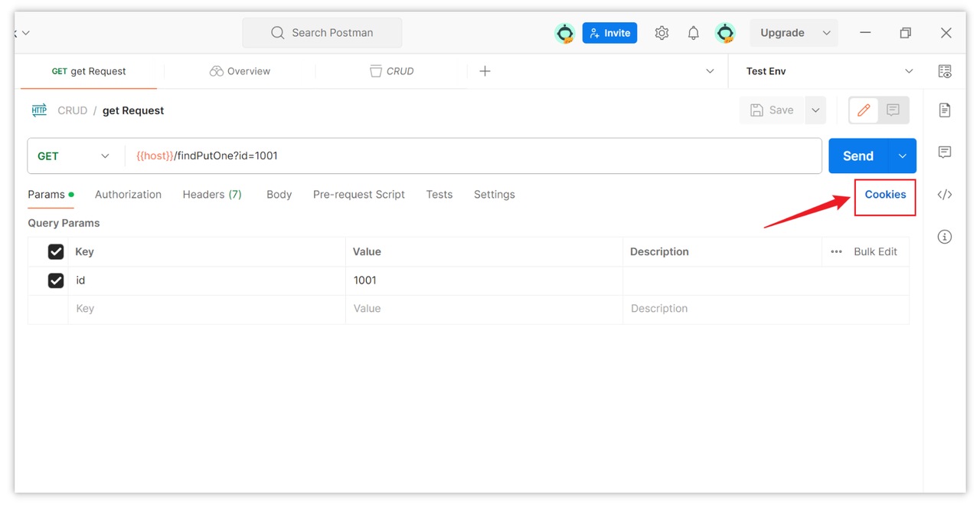This screenshot has width=980, height=505.
Task: Click the HTTP request type icon
Action: [39, 110]
